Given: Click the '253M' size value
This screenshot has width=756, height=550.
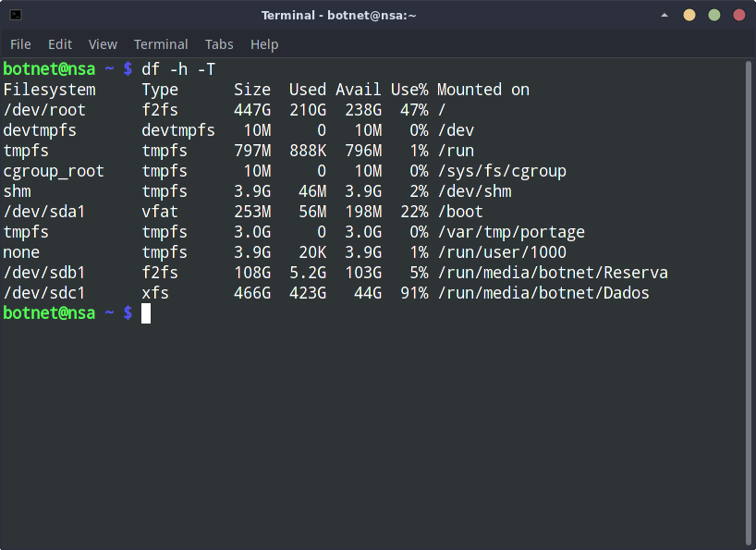Looking at the screenshot, I should pos(252,212).
